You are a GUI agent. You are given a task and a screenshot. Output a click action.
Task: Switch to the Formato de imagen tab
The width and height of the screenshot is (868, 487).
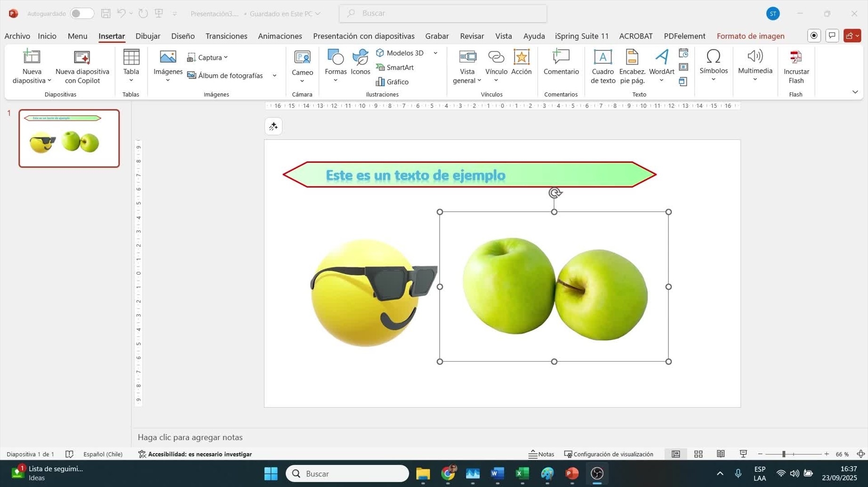(x=750, y=36)
